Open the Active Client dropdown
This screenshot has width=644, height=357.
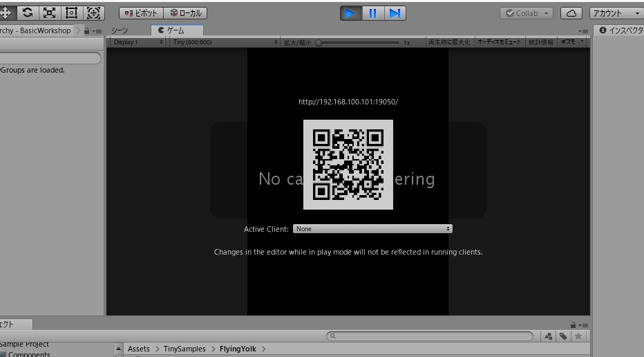click(x=372, y=229)
